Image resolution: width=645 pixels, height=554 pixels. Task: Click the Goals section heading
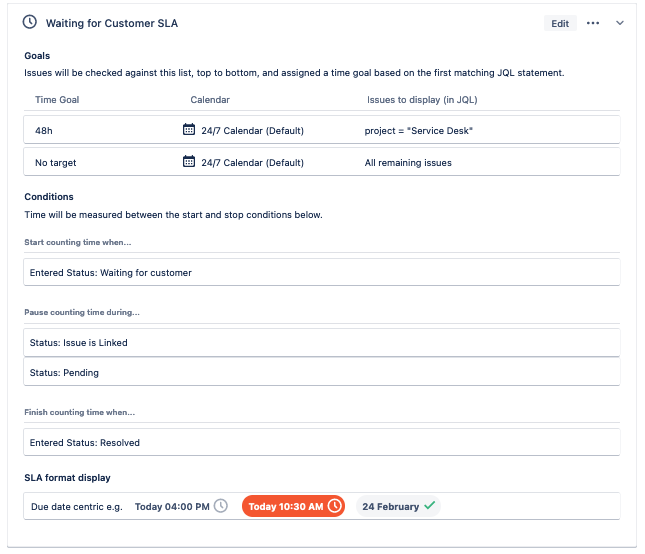[x=37, y=56]
